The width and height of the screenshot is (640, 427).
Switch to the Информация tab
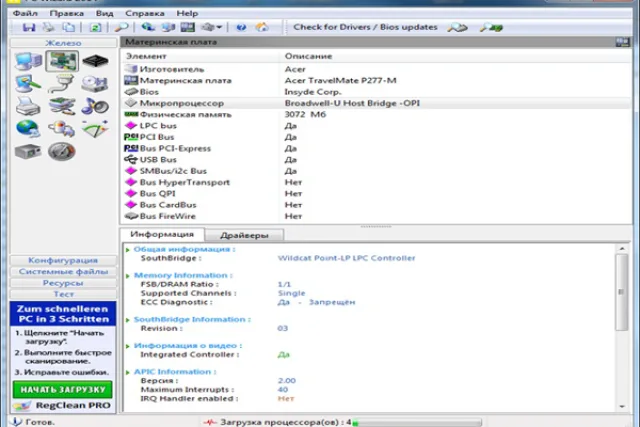162,234
